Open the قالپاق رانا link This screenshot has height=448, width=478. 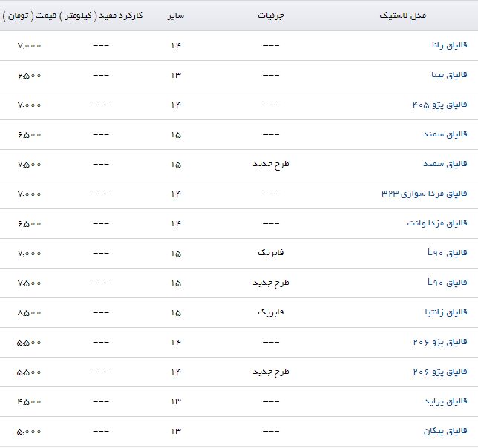449,45
